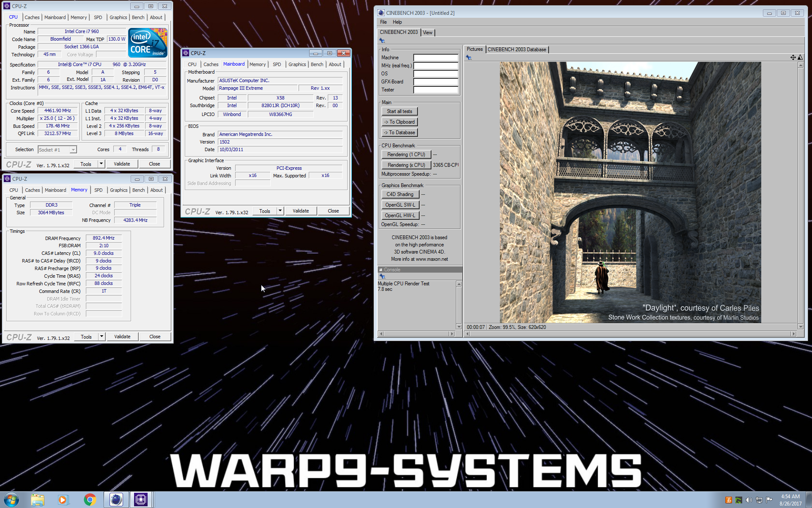This screenshot has height=508, width=812.
Task: Select the Pictures tab in CINEBENCH
Action: click(x=475, y=49)
